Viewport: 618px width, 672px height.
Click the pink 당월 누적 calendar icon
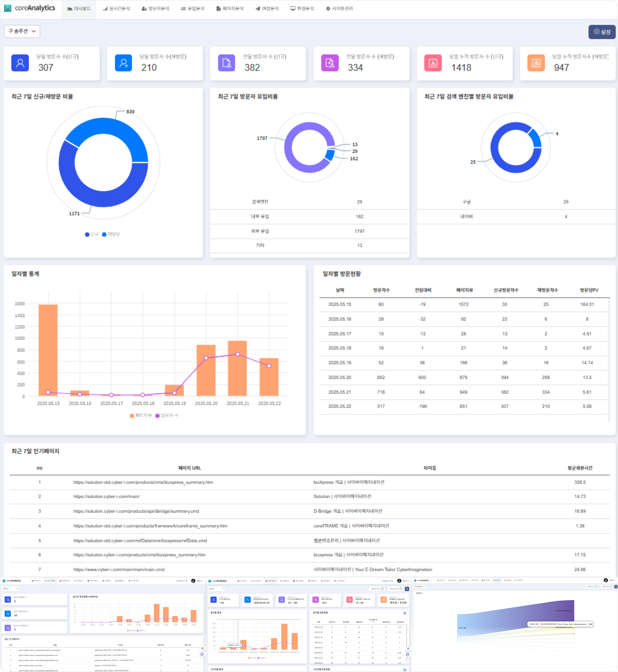(x=433, y=63)
